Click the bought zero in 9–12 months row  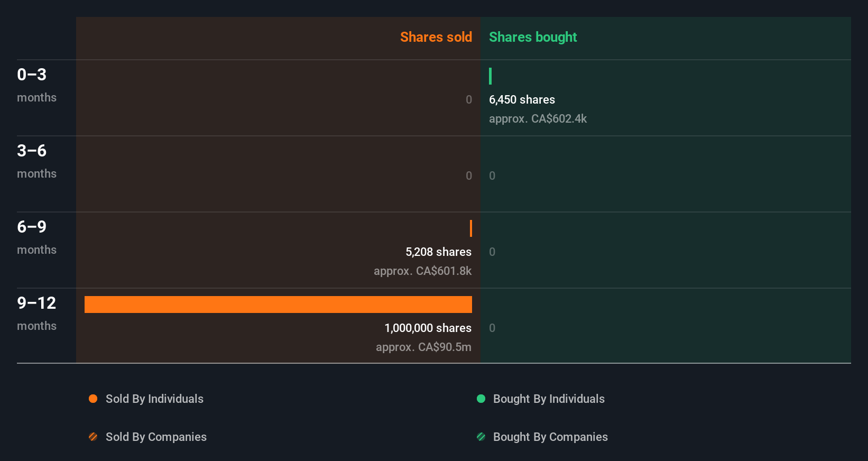(x=492, y=328)
